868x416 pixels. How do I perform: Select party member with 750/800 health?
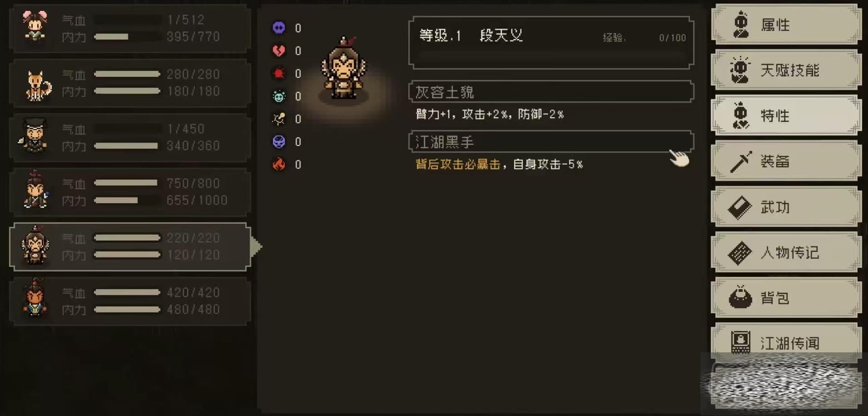click(x=130, y=192)
